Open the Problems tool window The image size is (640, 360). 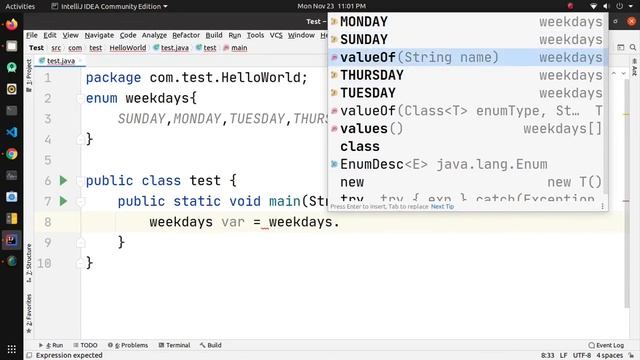pos(128,345)
